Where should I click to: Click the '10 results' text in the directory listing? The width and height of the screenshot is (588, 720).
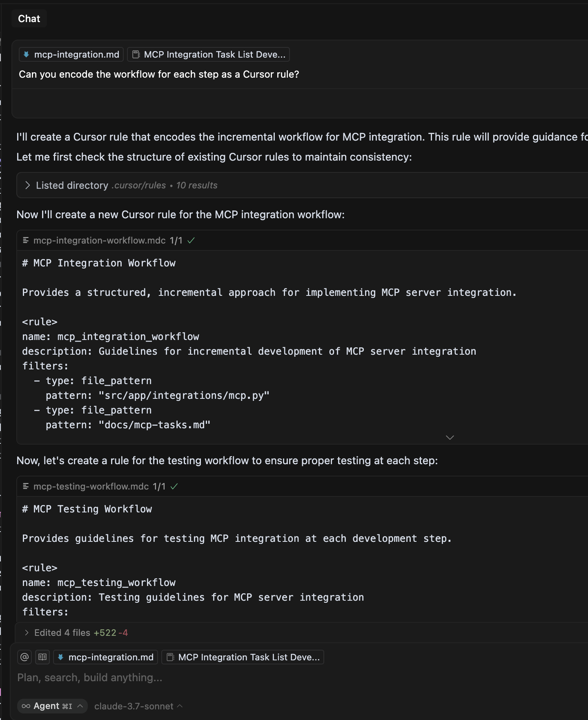click(x=197, y=185)
